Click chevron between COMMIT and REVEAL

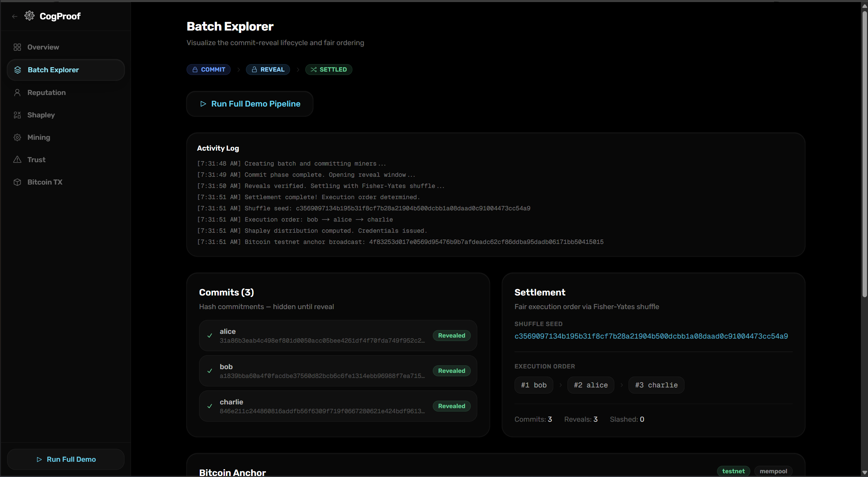[x=238, y=70]
